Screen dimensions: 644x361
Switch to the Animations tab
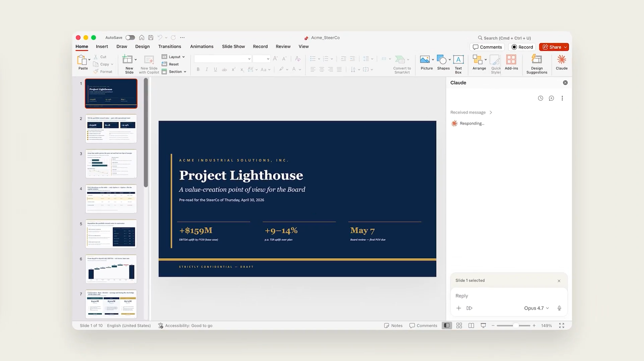click(x=201, y=46)
